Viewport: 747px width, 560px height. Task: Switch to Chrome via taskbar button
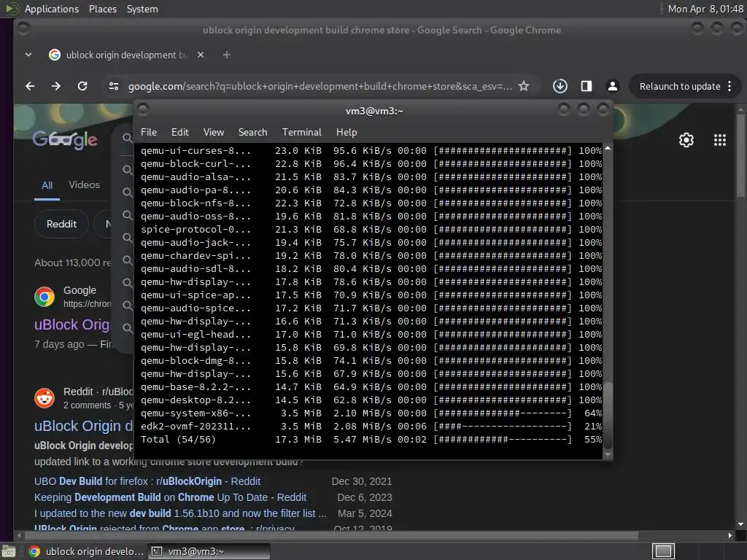point(85,551)
